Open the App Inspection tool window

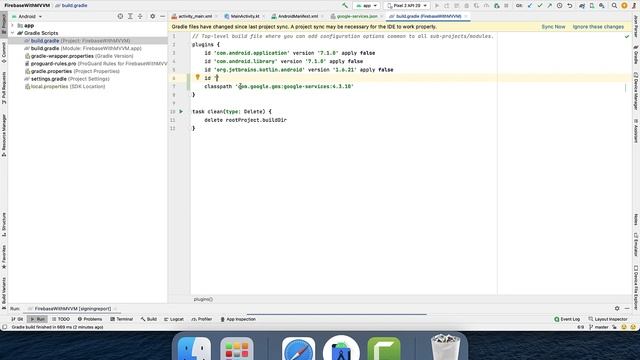coord(238,319)
